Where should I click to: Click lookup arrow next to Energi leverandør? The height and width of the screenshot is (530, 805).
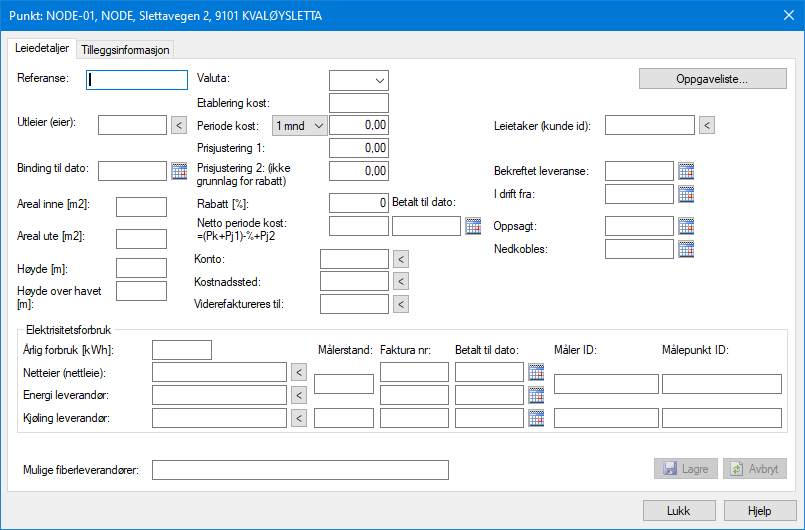click(x=299, y=395)
